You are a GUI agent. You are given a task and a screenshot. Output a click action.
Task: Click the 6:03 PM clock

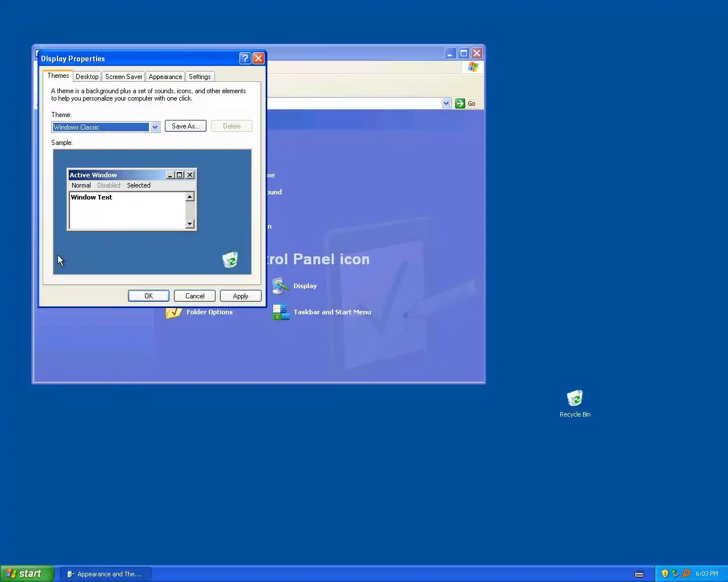coord(706,573)
